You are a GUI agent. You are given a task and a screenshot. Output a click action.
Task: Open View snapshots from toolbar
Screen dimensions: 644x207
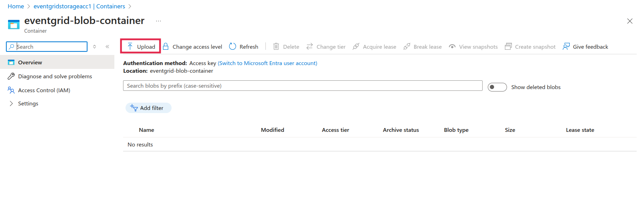click(473, 47)
